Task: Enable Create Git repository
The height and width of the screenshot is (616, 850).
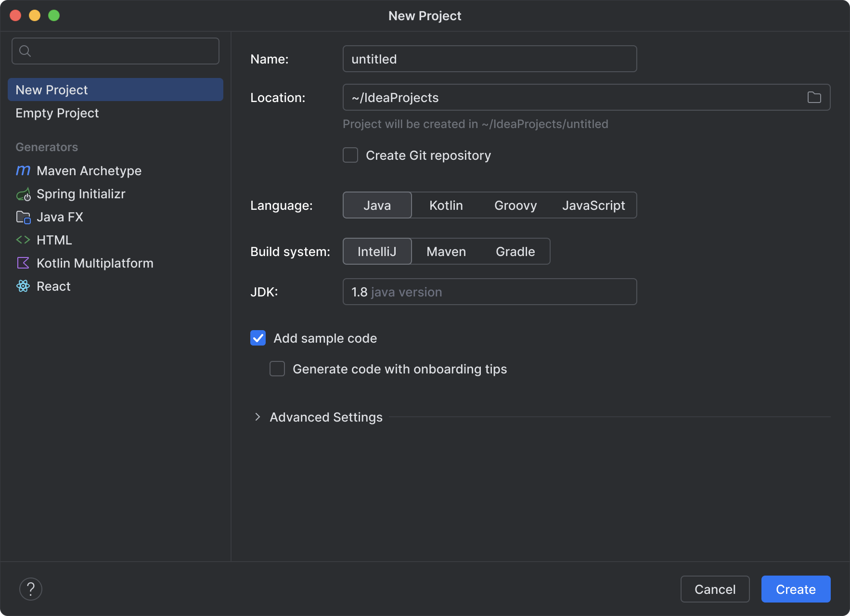Action: click(350, 155)
